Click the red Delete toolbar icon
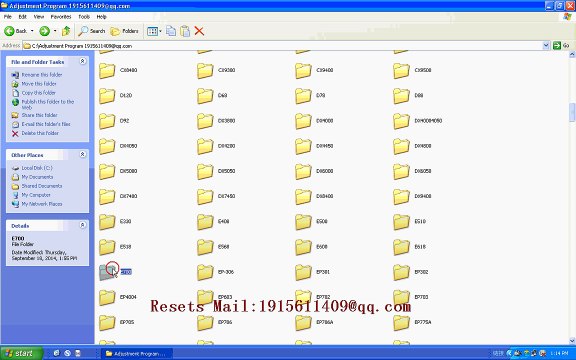The height and width of the screenshot is (360, 576). coord(199,31)
